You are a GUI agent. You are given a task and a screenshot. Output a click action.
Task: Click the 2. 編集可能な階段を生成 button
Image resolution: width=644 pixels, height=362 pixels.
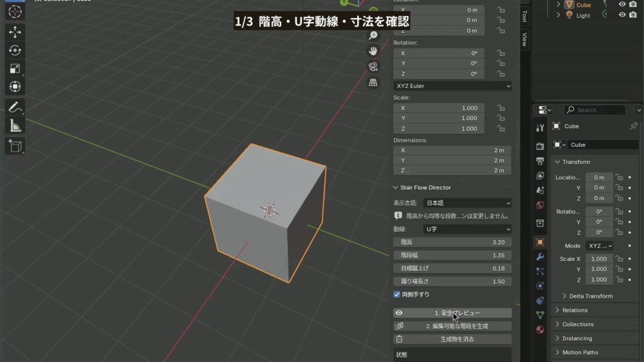coord(452,326)
